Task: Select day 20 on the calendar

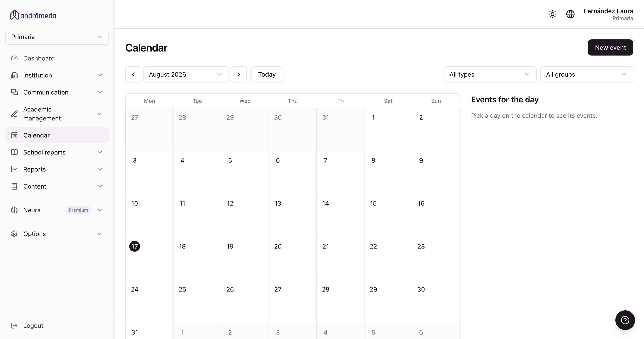Action: [x=292, y=259]
